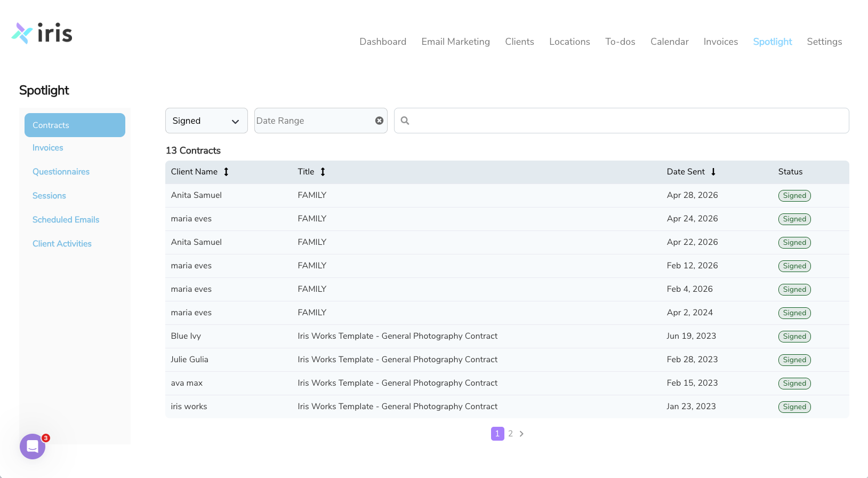Open Invoices in Spotlight sidebar

coord(48,148)
